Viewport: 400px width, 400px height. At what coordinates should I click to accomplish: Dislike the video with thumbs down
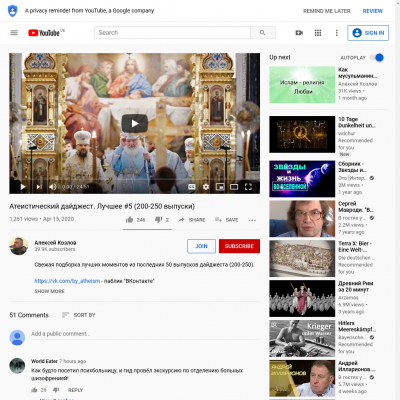tap(159, 220)
